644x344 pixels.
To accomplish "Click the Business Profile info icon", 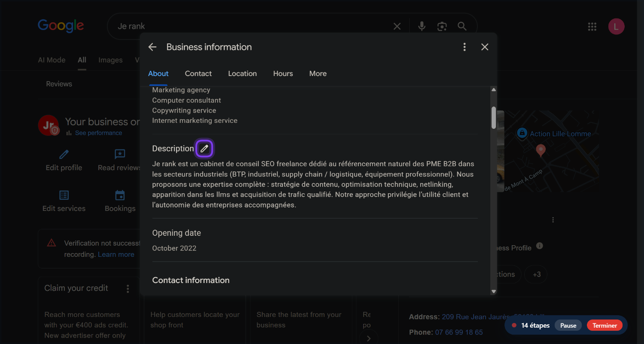I will coord(540,246).
